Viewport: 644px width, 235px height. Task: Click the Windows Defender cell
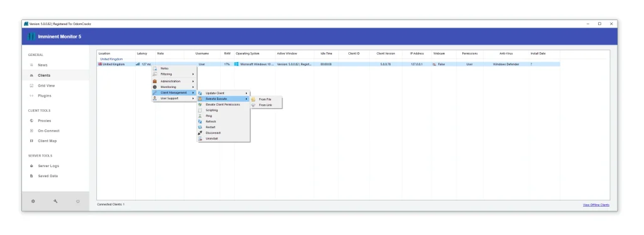(506, 64)
